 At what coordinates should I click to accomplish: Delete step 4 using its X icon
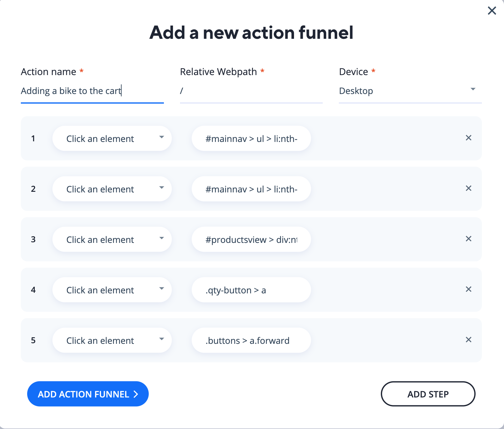point(469,289)
